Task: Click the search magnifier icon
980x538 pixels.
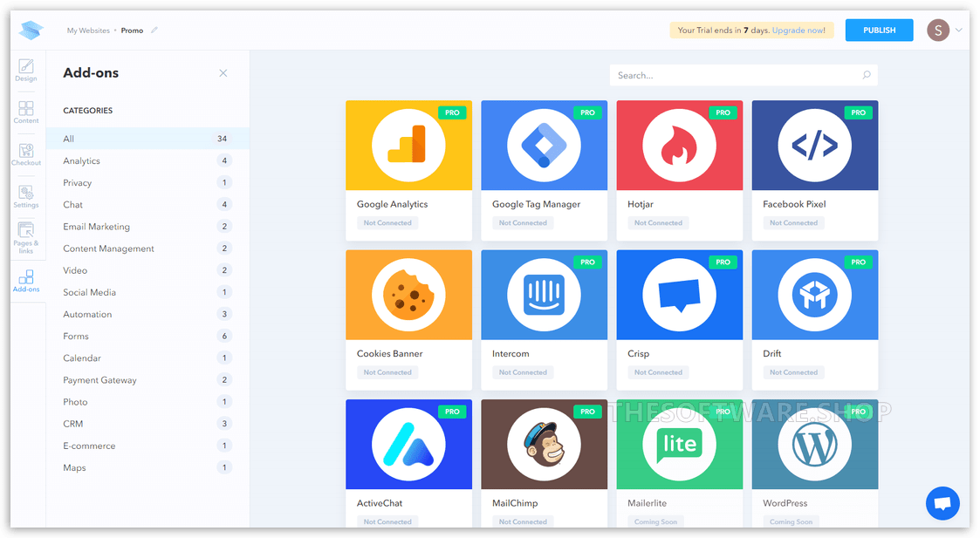Action: (867, 75)
